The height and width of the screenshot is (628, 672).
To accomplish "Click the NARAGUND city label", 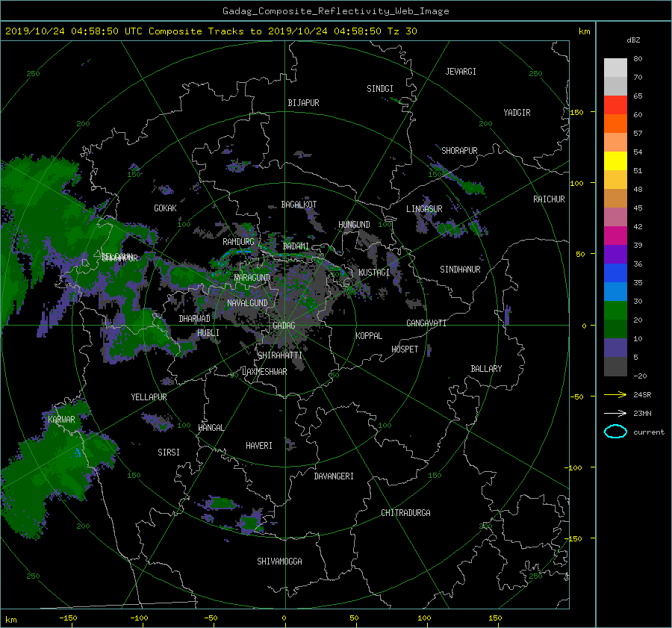I will [252, 278].
